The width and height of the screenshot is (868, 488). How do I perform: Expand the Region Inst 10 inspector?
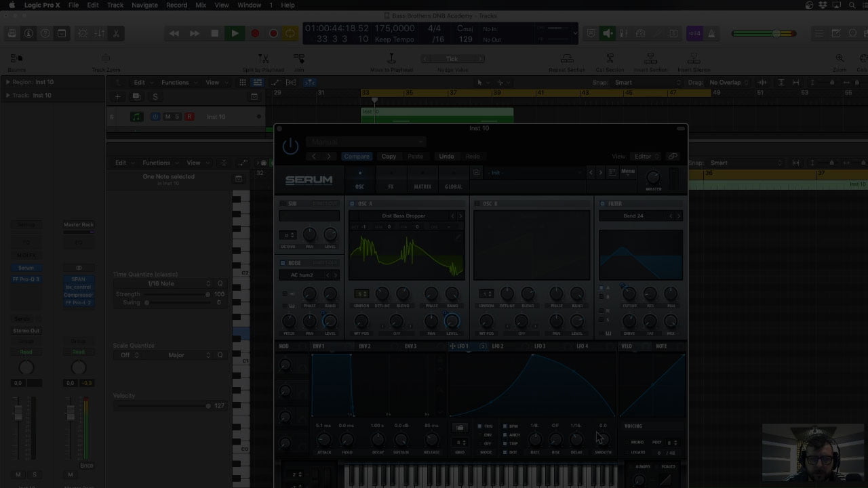tap(8, 82)
